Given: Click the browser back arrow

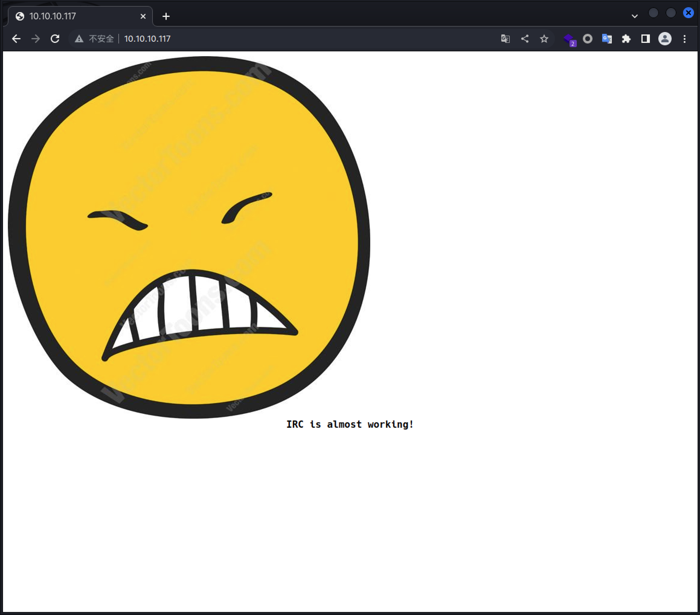Looking at the screenshot, I should [16, 39].
